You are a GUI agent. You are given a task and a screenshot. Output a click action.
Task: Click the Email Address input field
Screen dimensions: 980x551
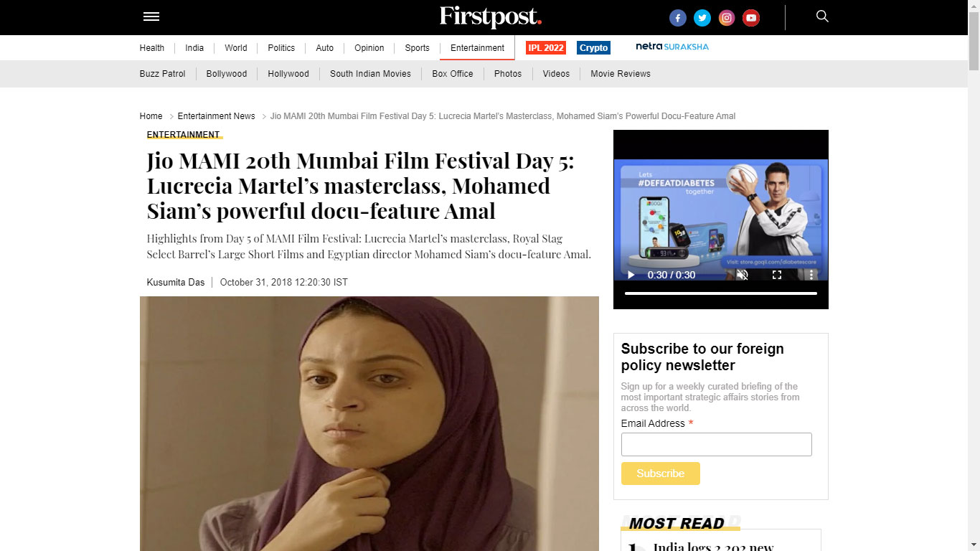tap(716, 444)
